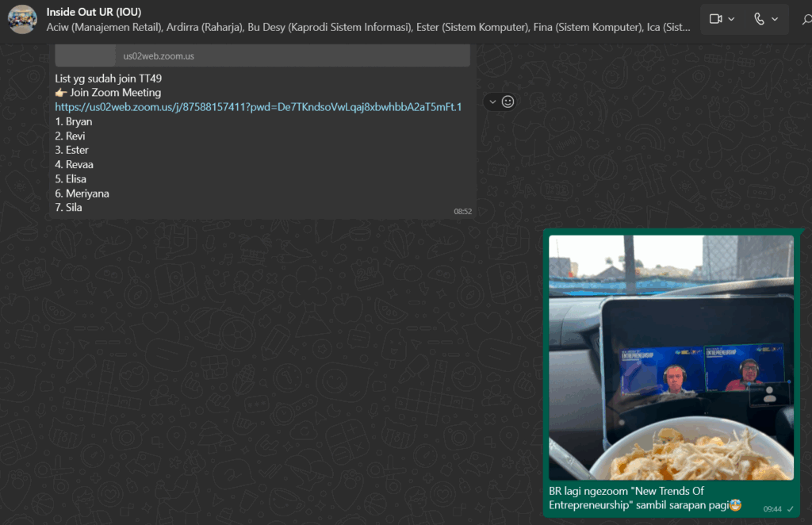Click the pointing hand emoji before Join Zoom Meeting
This screenshot has height=525, width=812.
click(61, 93)
